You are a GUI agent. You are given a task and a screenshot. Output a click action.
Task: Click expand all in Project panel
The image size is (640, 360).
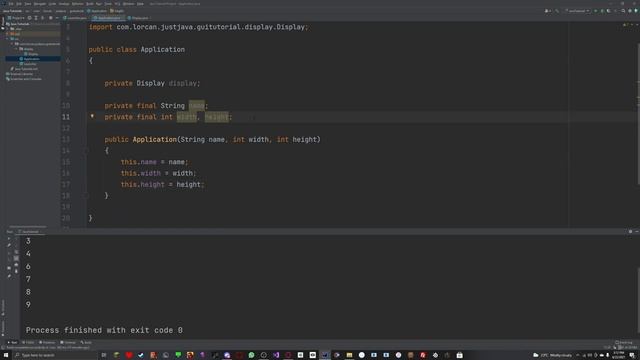click(x=36, y=18)
